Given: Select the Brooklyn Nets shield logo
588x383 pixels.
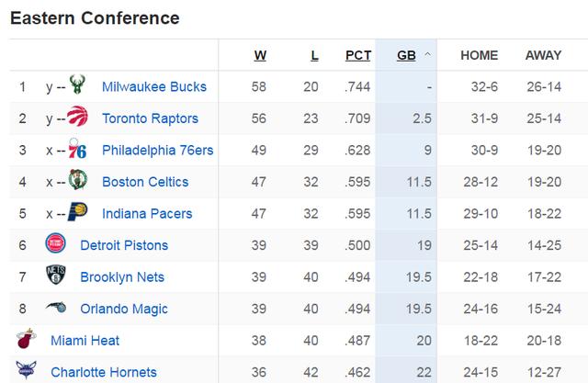Looking at the screenshot, I should [56, 275].
